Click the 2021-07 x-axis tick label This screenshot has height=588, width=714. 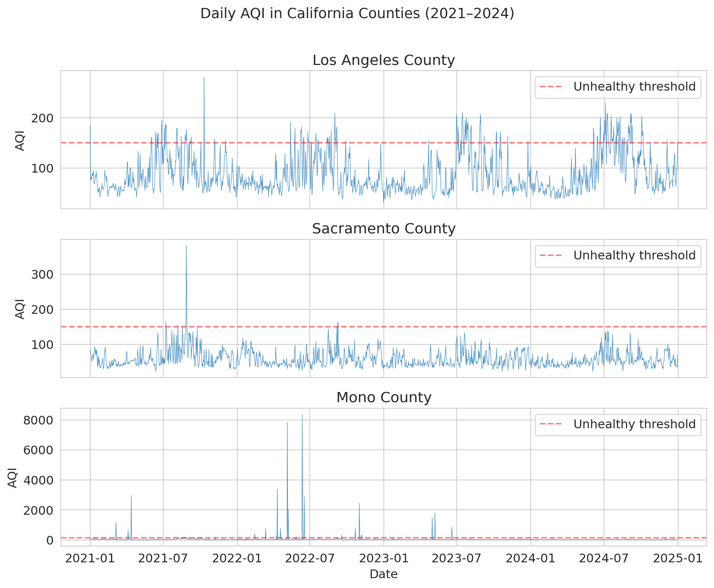[163, 559]
